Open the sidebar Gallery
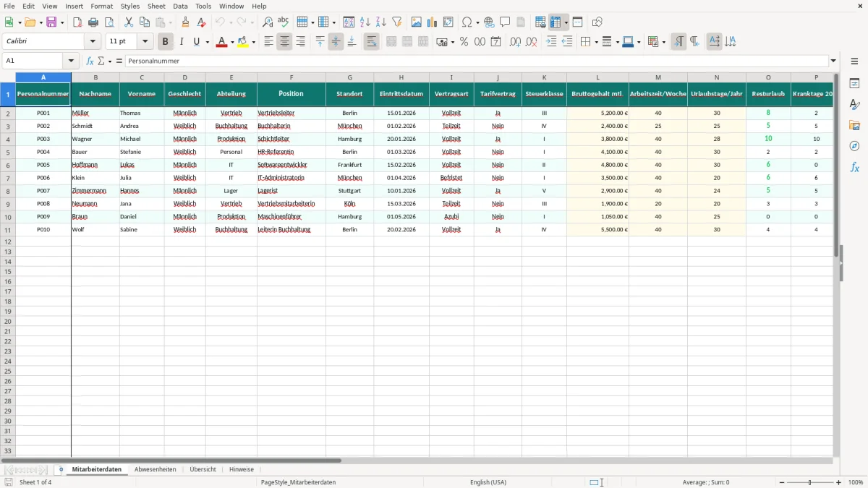The width and height of the screenshot is (868, 488). (854, 126)
